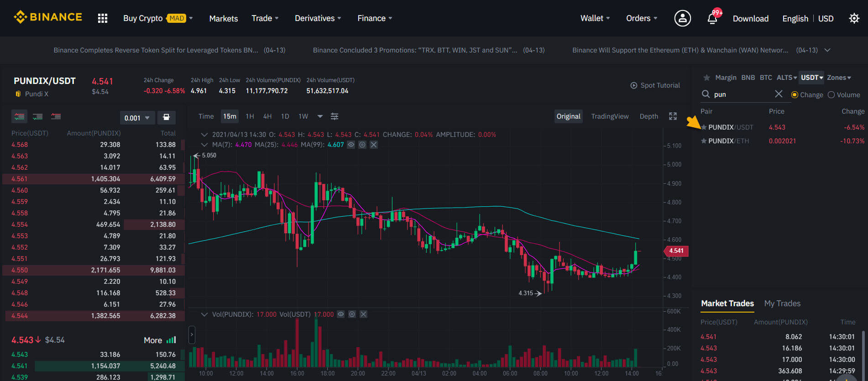Open the Finance menu dropdown

(x=375, y=18)
